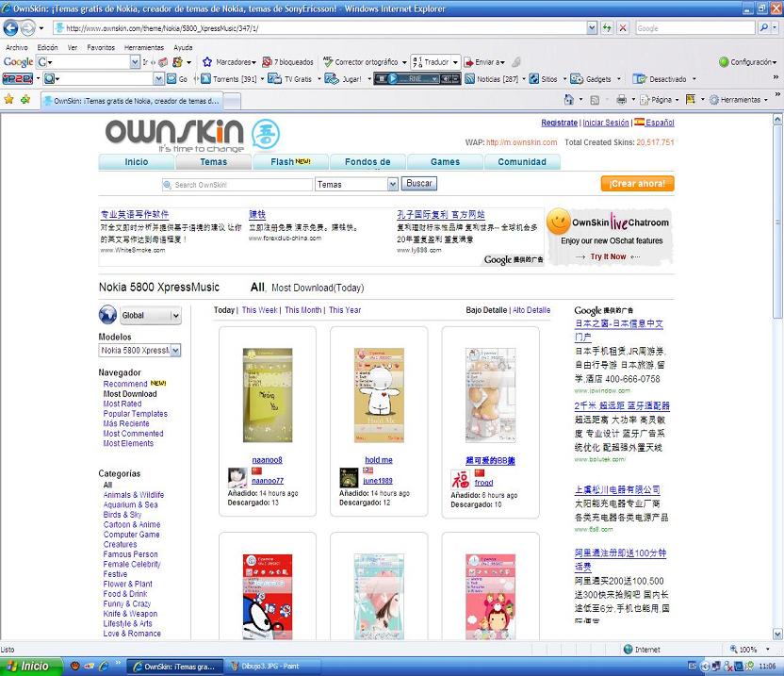Click the Favorites star icon
The image size is (784, 676).
9,99
